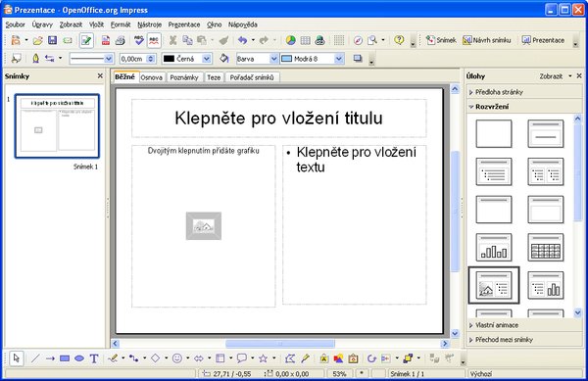The height and width of the screenshot is (381, 588).
Task: Choose the blank slide layout thumbnail
Action: (494, 134)
